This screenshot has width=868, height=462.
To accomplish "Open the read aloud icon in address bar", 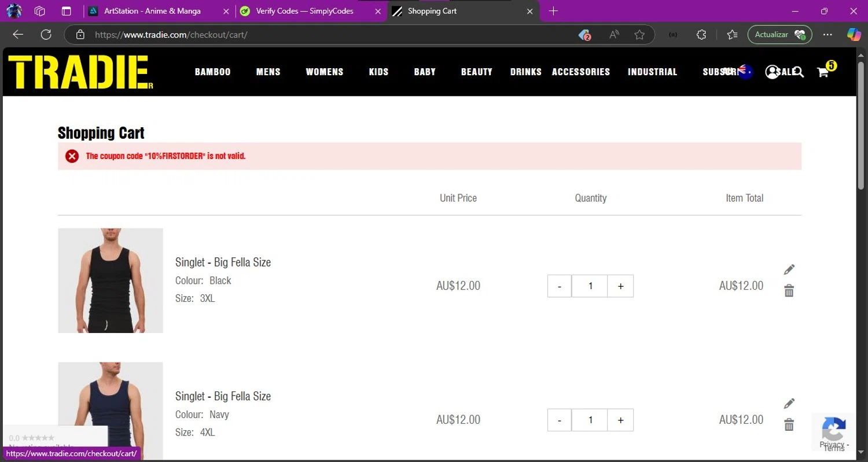I will click(x=614, y=35).
